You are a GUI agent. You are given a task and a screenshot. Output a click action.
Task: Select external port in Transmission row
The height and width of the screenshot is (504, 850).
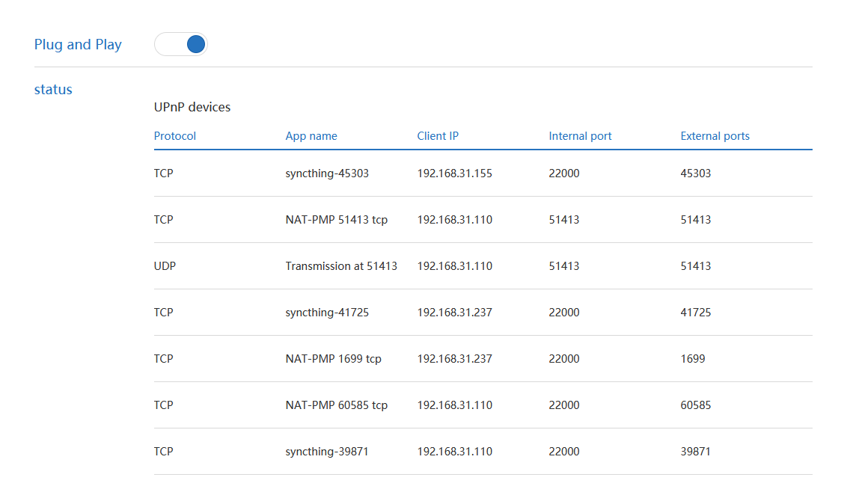[x=696, y=266]
